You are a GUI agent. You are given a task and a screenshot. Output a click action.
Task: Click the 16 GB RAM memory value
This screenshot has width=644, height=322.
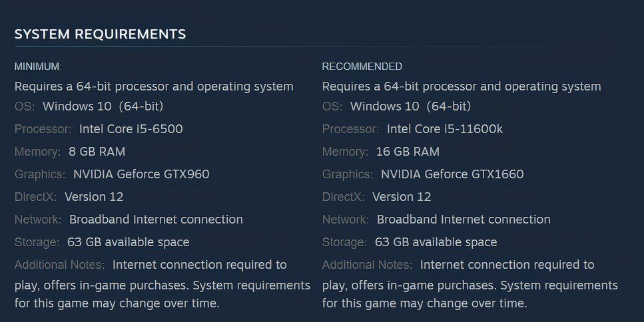(408, 152)
